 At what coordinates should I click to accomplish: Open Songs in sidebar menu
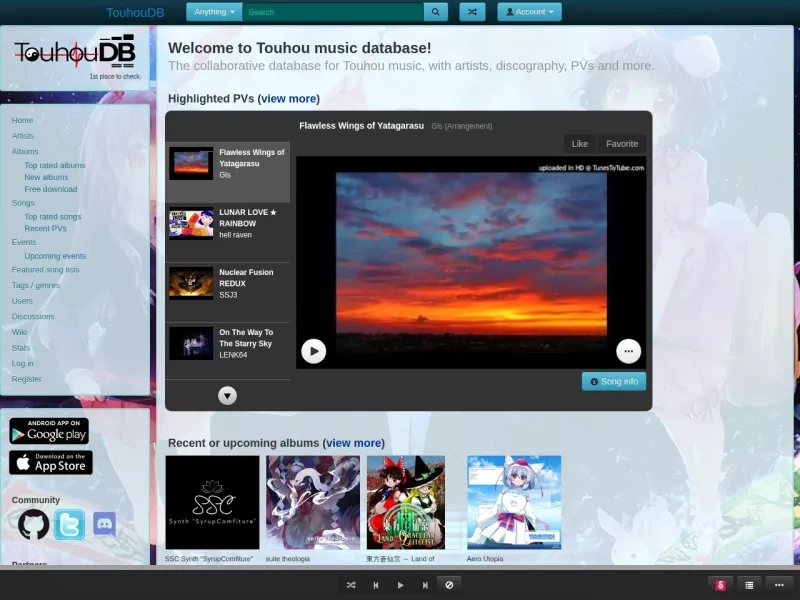click(x=23, y=203)
